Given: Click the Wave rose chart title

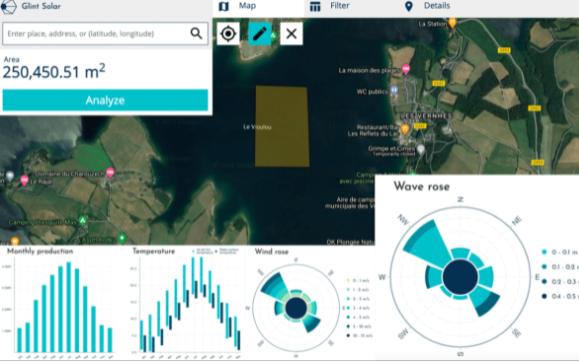Looking at the screenshot, I should tap(422, 186).
